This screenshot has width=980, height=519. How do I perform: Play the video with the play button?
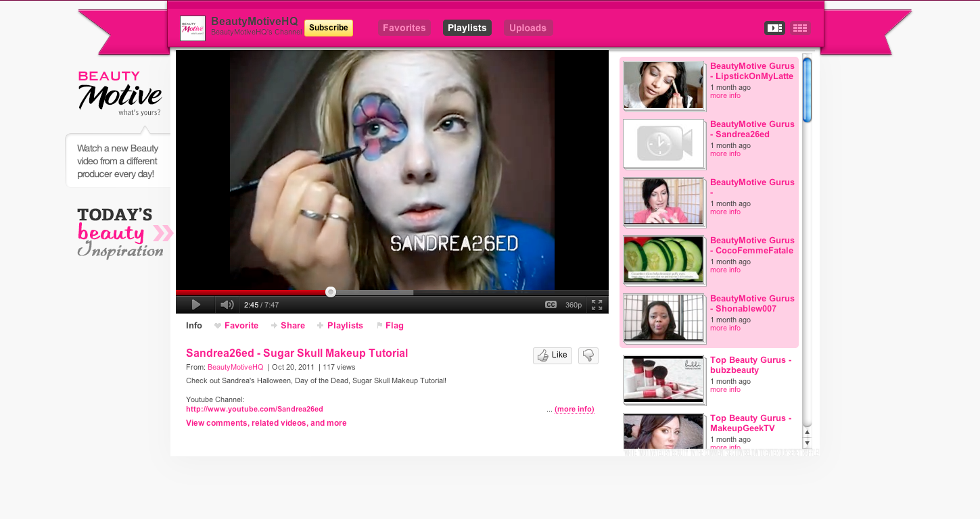pyautogui.click(x=195, y=305)
